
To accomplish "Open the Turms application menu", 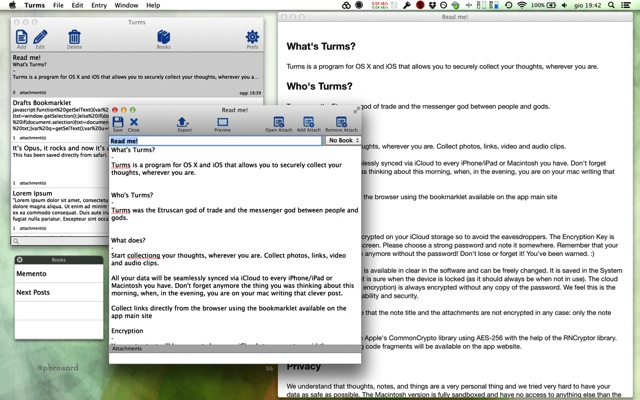I will (34, 5).
